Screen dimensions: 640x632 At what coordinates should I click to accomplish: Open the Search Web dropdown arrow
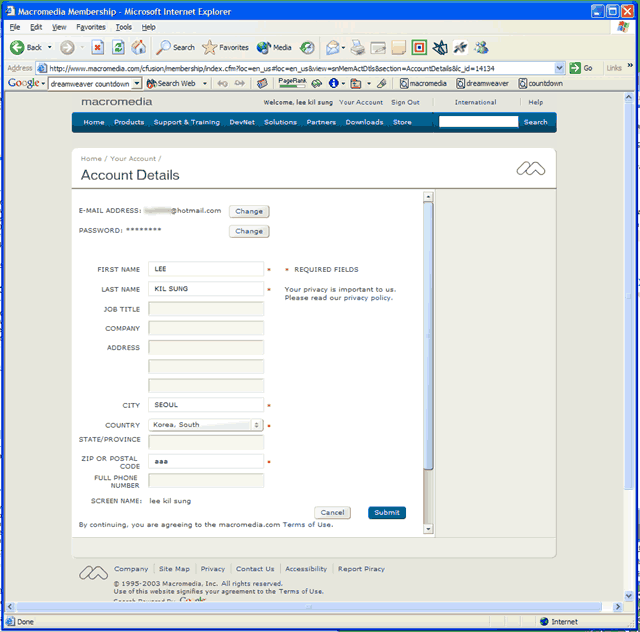[205, 83]
